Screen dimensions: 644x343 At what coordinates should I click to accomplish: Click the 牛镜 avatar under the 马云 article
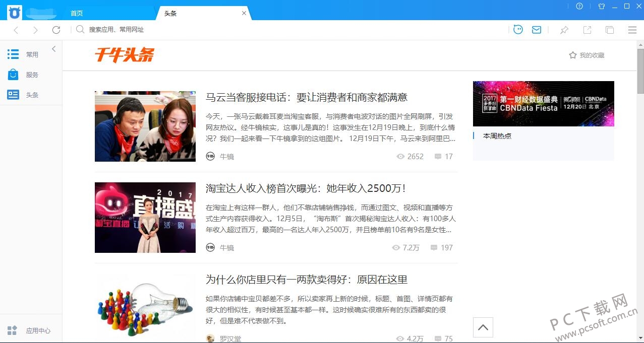[210, 156]
